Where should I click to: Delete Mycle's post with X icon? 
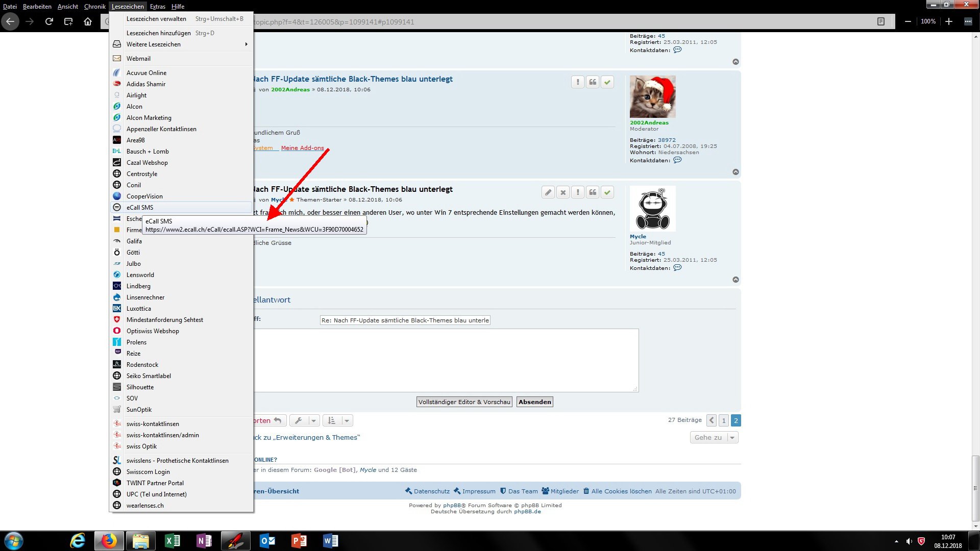click(563, 192)
